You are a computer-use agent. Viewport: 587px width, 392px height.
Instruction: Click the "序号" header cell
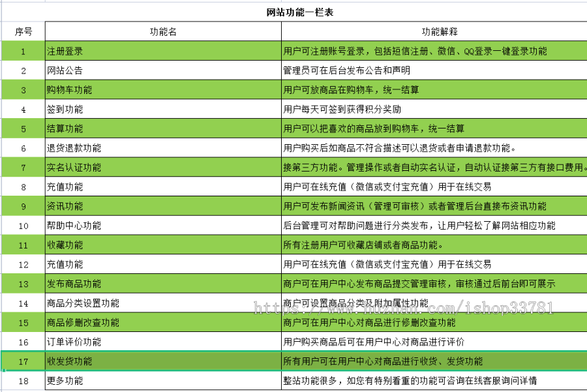23,31
